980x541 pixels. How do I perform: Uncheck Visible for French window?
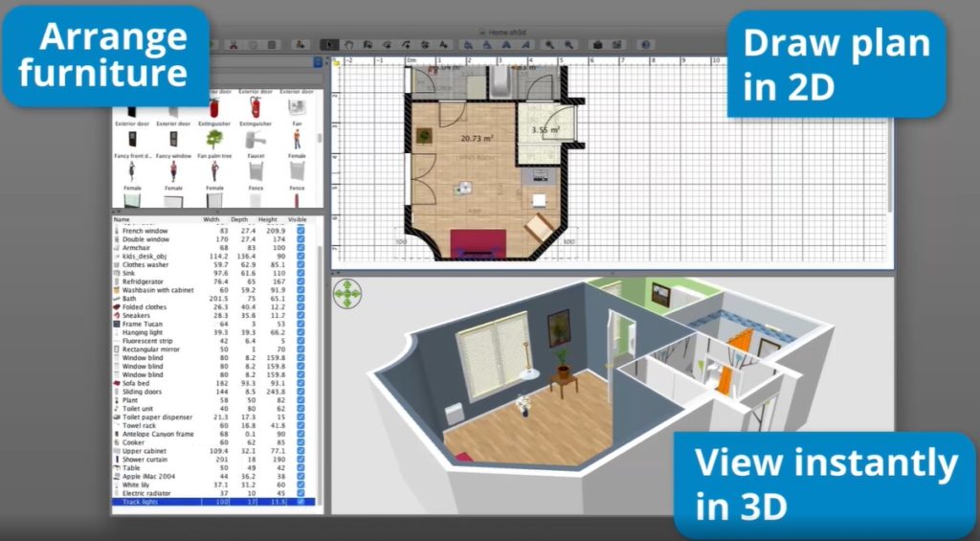click(301, 231)
